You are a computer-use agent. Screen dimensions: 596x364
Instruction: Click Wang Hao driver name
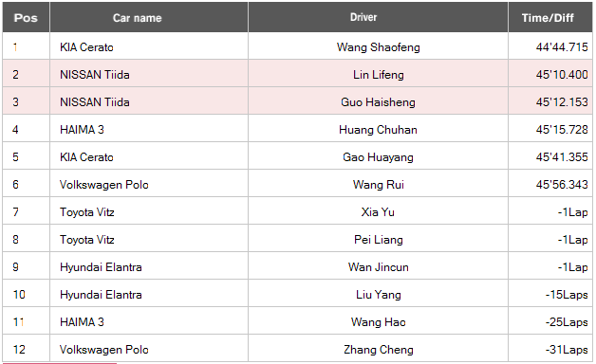tap(379, 322)
